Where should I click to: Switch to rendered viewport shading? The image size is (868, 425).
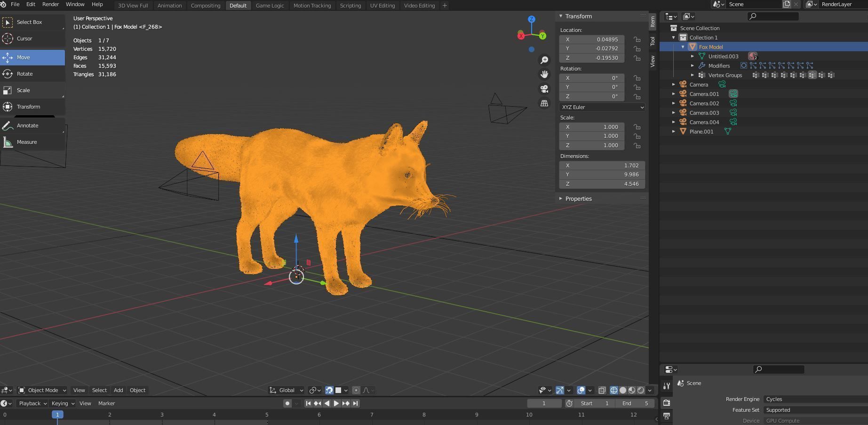(641, 390)
